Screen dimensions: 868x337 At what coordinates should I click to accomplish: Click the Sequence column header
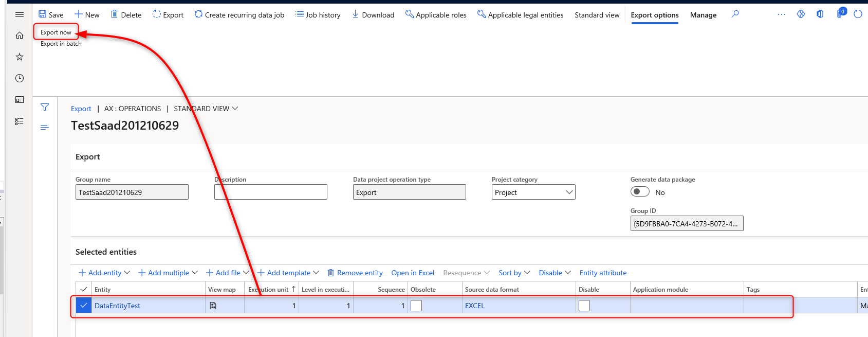[380, 289]
